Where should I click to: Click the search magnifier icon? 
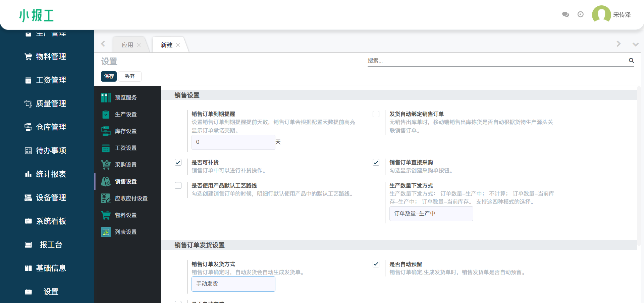631,60
